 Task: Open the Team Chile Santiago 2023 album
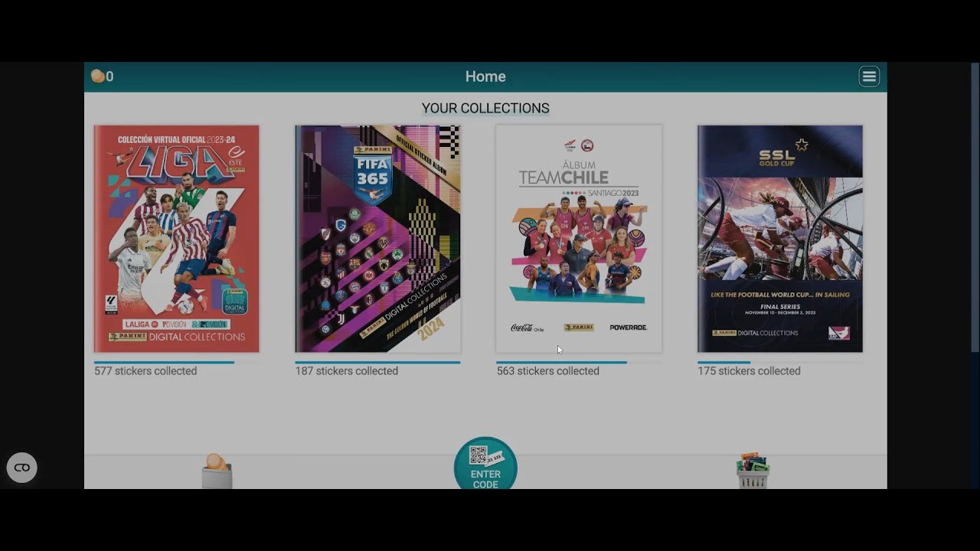tap(579, 239)
